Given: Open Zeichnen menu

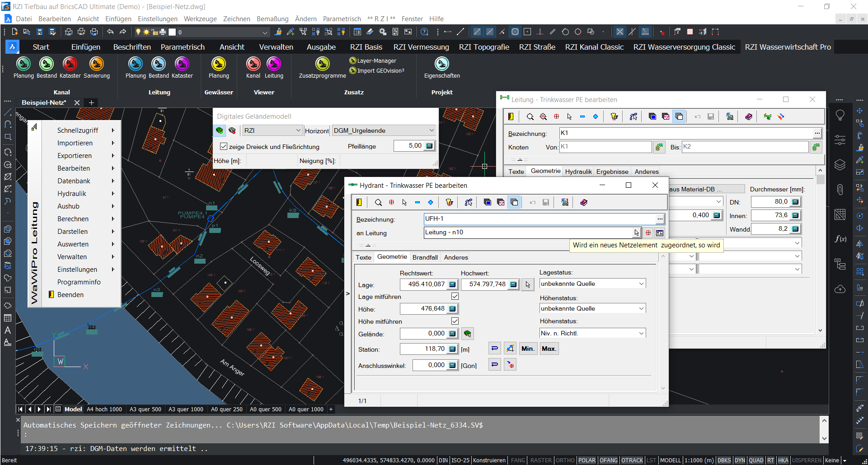Looking at the screenshot, I should tap(236, 19).
